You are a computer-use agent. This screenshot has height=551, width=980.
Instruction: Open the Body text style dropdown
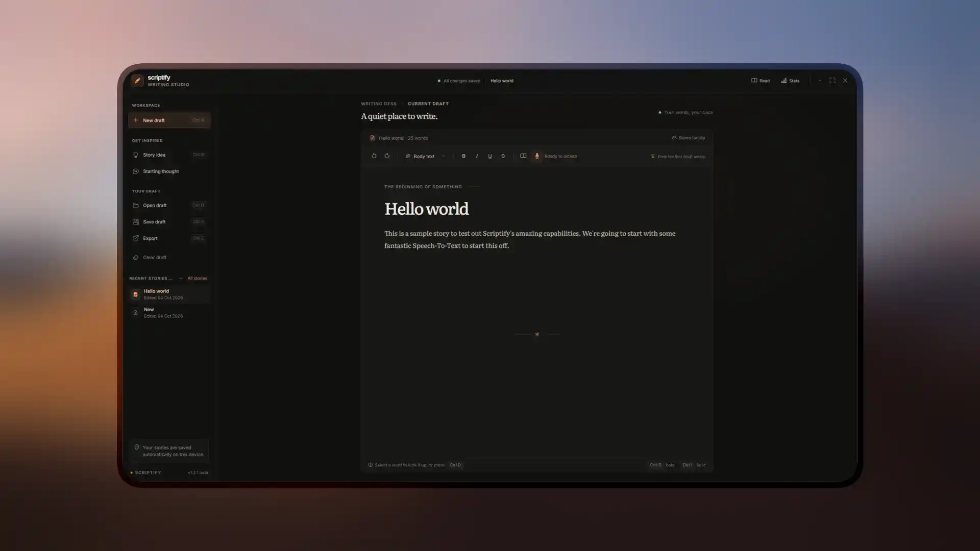point(425,156)
